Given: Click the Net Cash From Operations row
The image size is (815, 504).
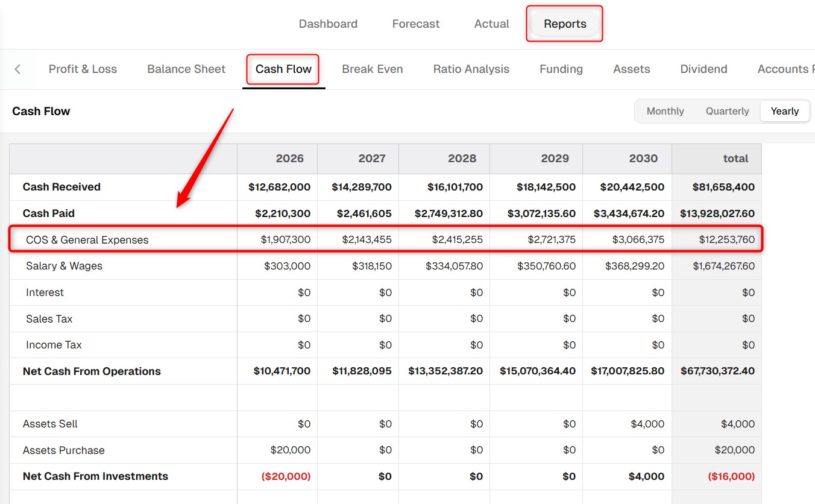Looking at the screenshot, I should point(385,371).
